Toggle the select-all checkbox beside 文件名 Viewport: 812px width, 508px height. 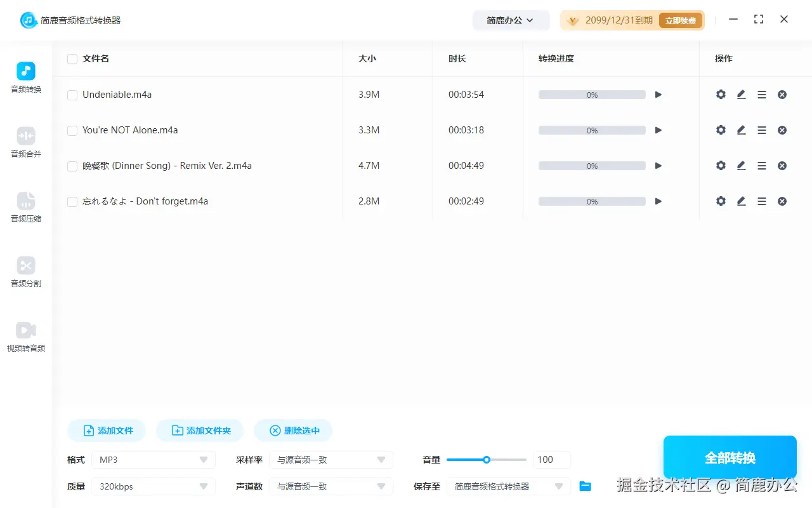coord(72,59)
